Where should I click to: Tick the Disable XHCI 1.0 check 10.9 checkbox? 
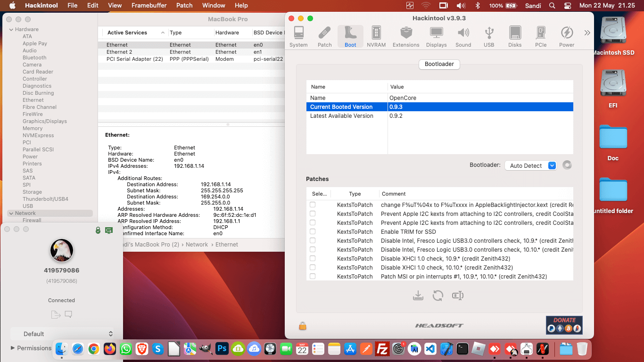click(x=313, y=258)
